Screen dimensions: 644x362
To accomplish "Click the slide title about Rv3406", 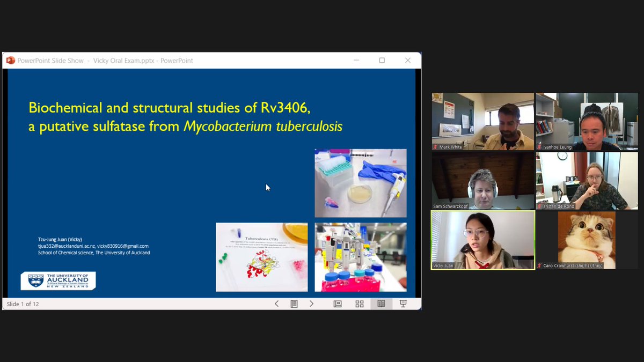I will click(x=185, y=117).
